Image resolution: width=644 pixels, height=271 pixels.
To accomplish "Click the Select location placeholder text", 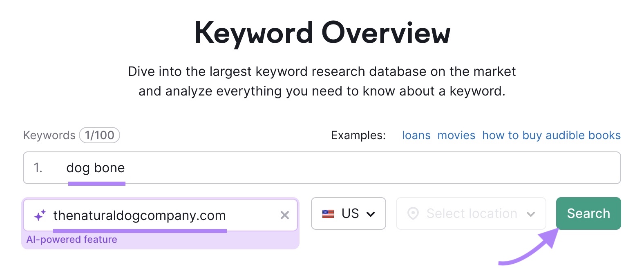I will pos(471,213).
